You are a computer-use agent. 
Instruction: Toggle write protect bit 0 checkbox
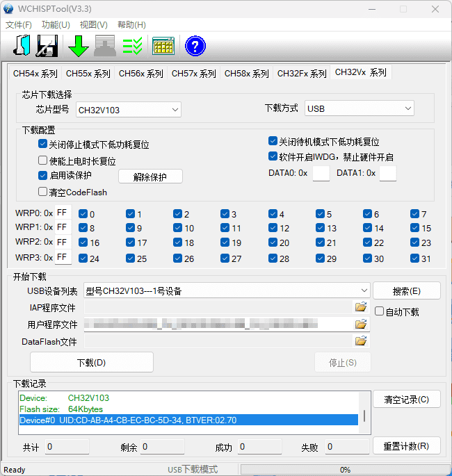click(x=83, y=214)
